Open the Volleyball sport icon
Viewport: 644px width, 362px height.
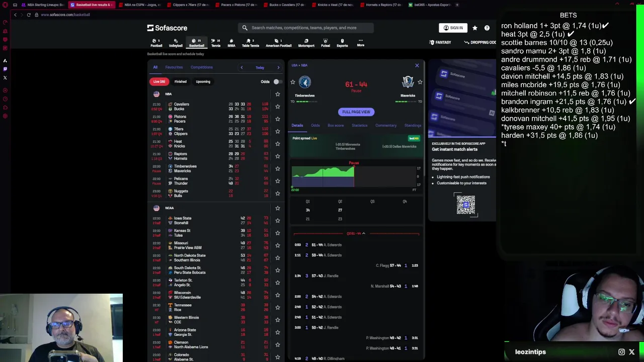pyautogui.click(x=176, y=43)
